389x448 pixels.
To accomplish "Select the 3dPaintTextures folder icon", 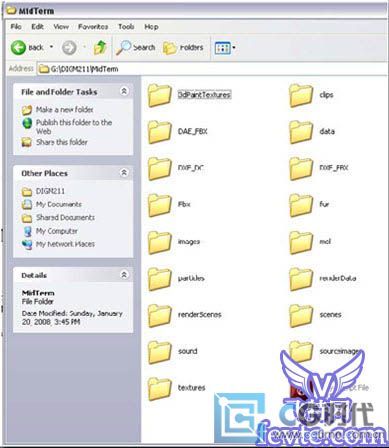I will [x=159, y=95].
